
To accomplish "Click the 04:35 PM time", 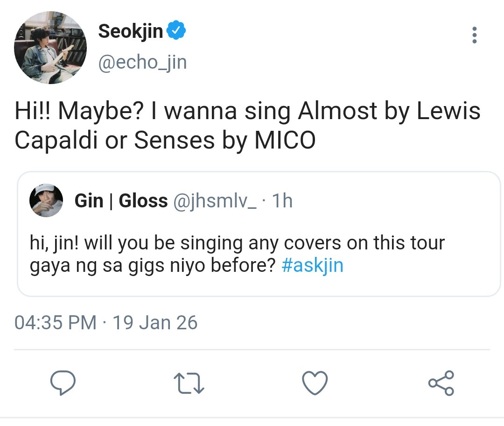I will pyautogui.click(x=56, y=323).
